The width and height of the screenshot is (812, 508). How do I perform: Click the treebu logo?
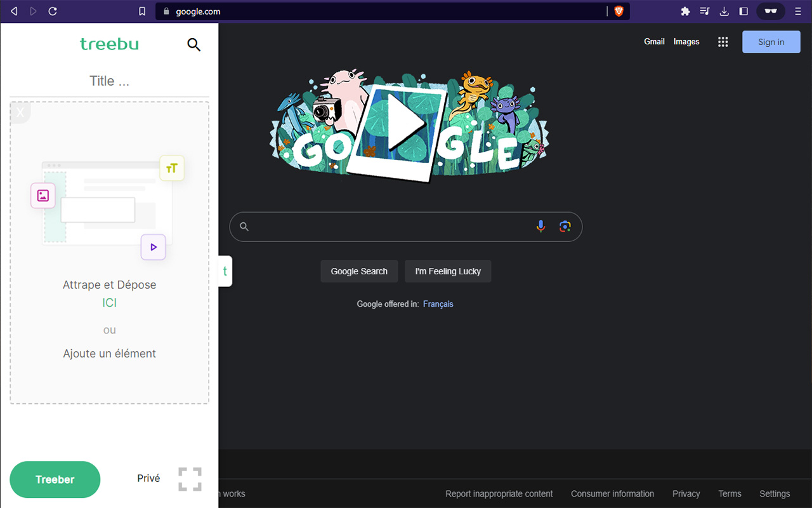pos(109,44)
